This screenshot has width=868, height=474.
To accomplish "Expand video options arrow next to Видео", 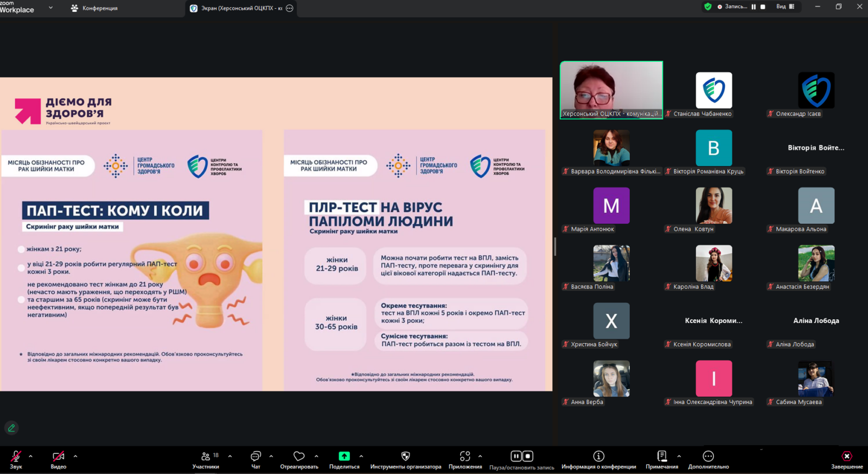I will click(x=75, y=457).
